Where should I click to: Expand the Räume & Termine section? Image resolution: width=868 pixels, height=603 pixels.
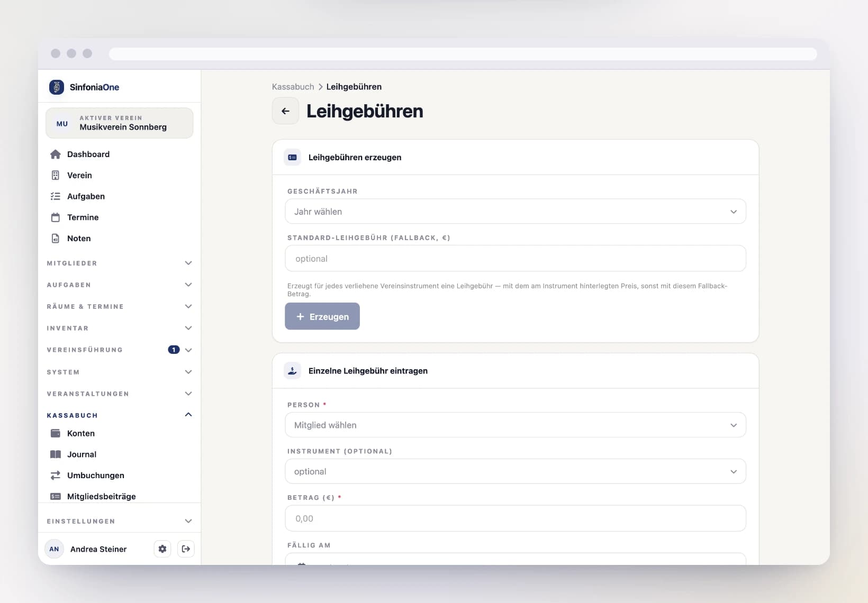coord(120,306)
